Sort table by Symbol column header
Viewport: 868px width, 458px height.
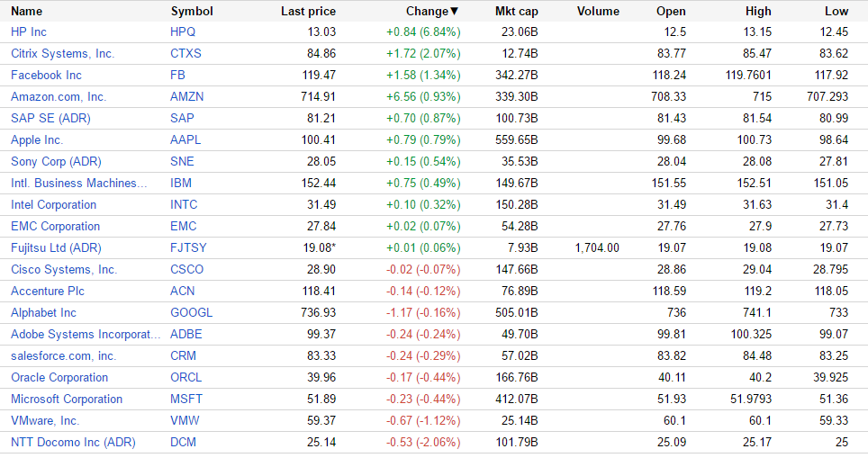click(192, 12)
